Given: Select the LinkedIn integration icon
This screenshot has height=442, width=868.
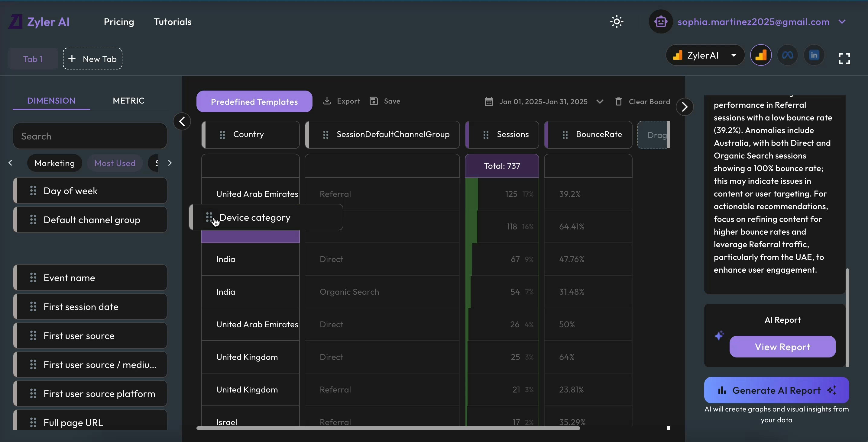Looking at the screenshot, I should tap(814, 55).
